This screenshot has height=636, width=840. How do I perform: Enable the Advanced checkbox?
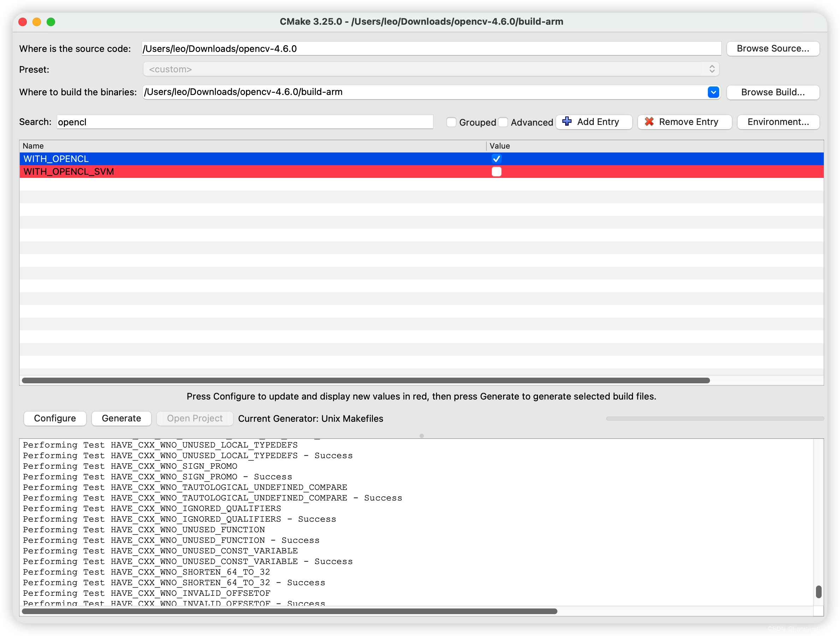[503, 122]
